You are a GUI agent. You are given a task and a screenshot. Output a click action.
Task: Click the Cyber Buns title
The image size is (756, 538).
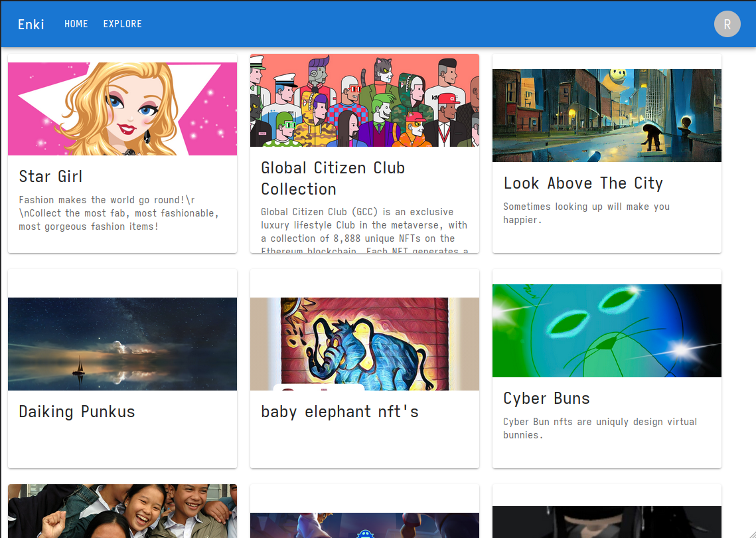[546, 398]
